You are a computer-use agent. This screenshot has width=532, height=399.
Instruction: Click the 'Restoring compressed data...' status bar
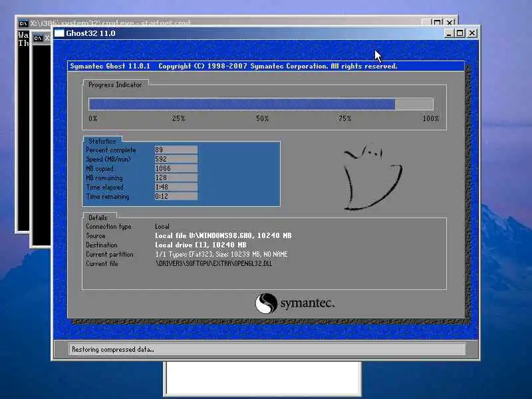pos(267,349)
